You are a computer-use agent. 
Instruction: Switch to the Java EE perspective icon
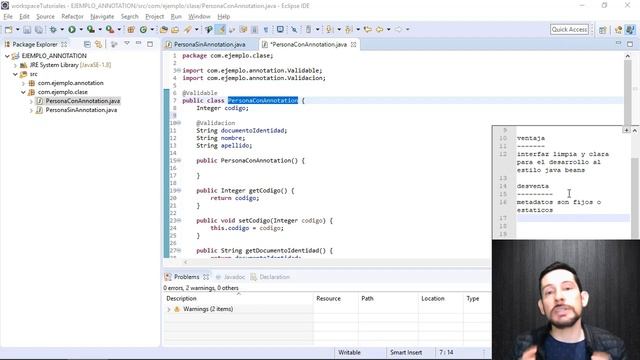(618, 30)
